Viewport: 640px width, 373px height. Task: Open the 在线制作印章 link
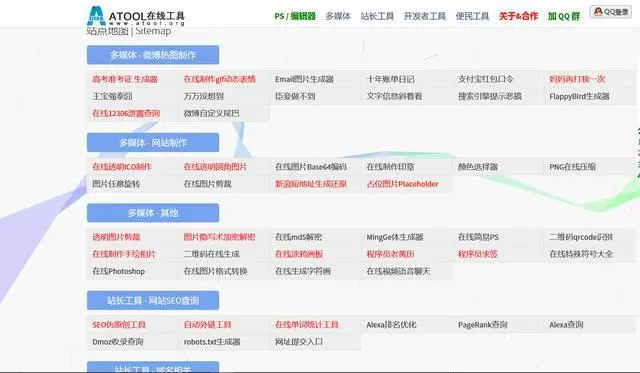tap(390, 167)
